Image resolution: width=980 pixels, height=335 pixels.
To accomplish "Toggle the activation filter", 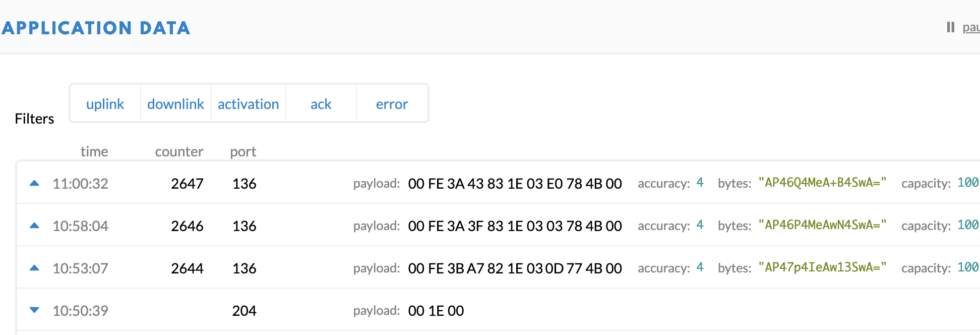I will tap(248, 103).
